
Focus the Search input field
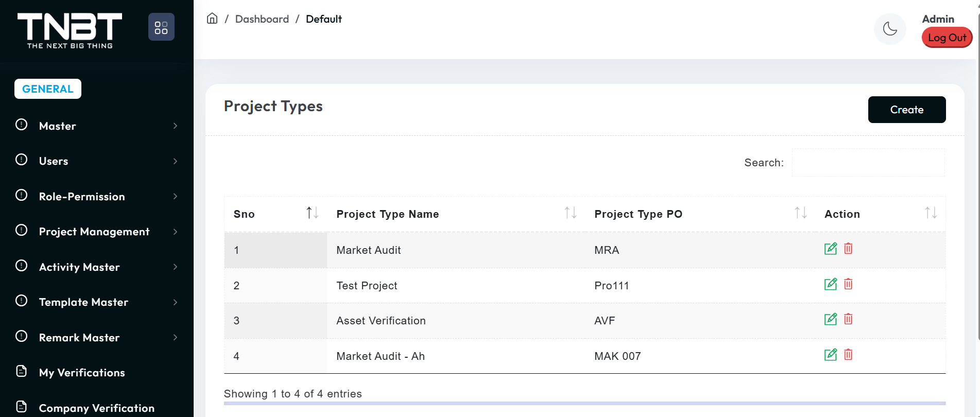pyautogui.click(x=868, y=163)
